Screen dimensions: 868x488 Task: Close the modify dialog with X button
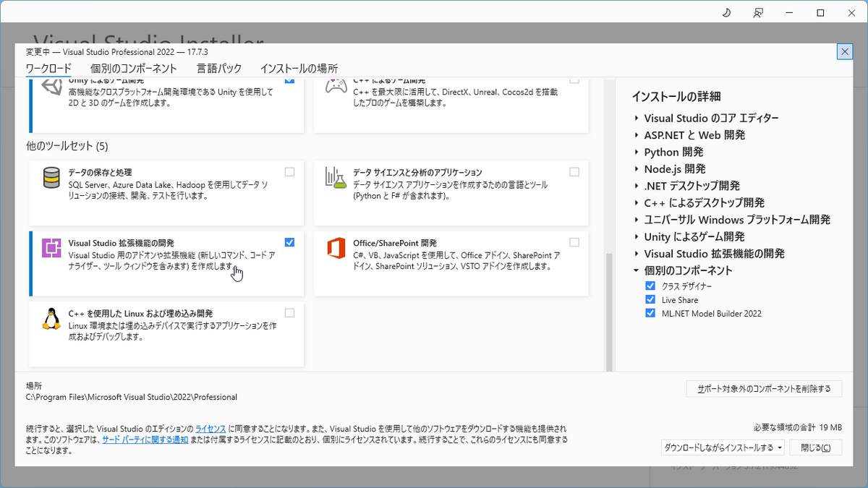[844, 52]
